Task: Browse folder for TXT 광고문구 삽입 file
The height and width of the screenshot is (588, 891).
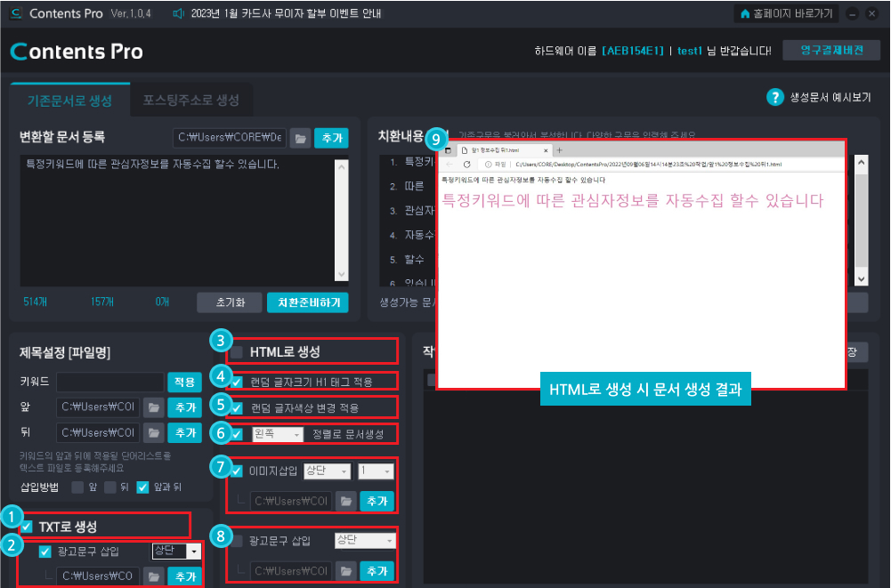Action: click(x=153, y=576)
